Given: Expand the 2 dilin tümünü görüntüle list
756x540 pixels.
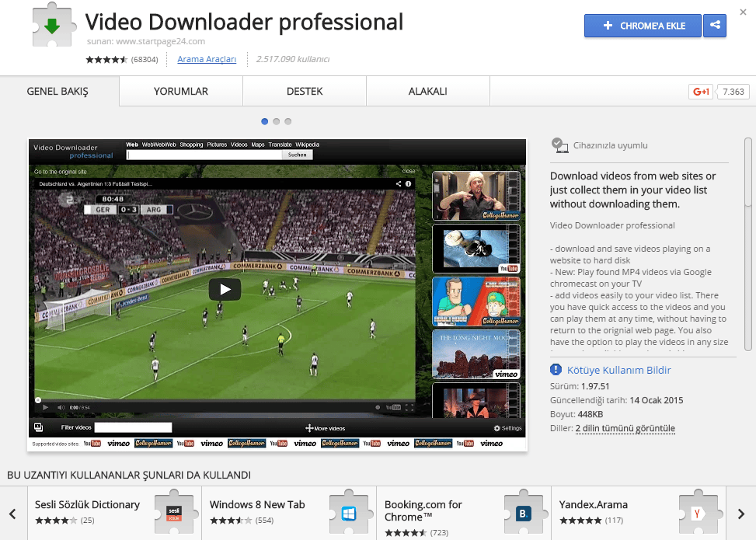Looking at the screenshot, I should (x=625, y=429).
